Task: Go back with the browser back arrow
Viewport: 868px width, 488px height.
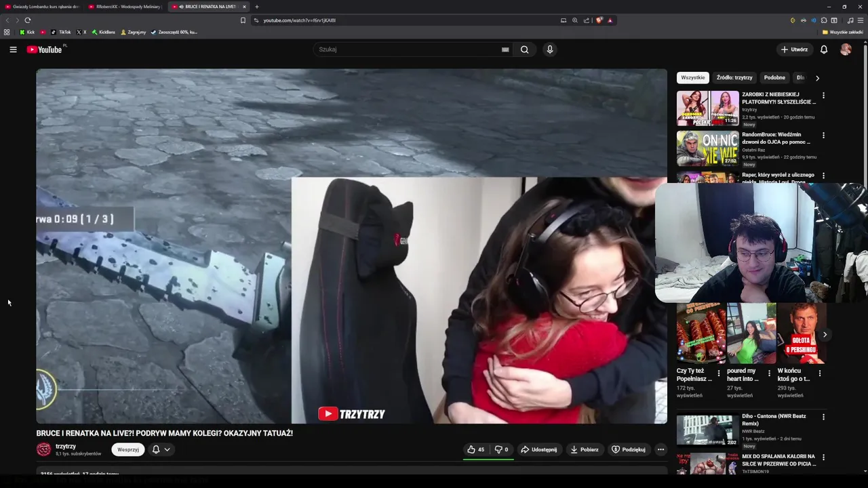Action: tap(7, 20)
